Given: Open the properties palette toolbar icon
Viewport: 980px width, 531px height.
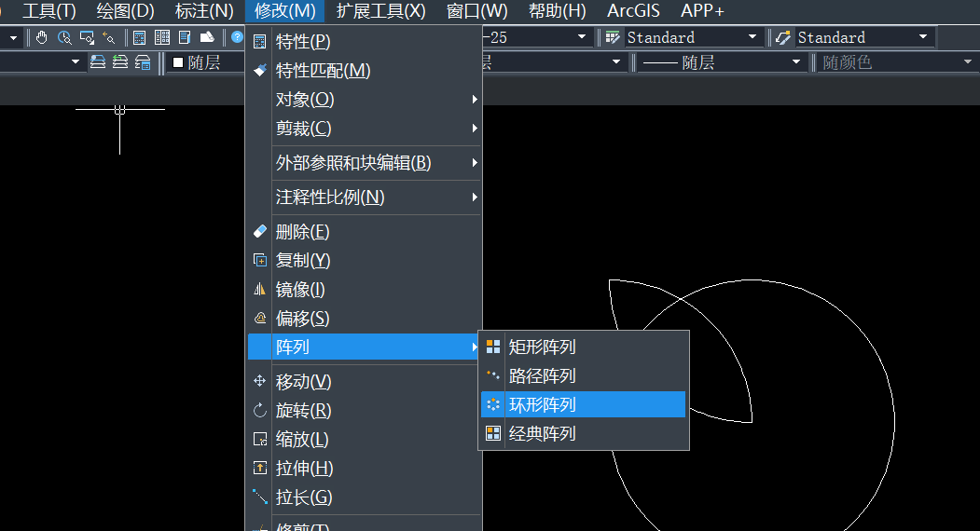Looking at the screenshot, I should pyautogui.click(x=139, y=37).
